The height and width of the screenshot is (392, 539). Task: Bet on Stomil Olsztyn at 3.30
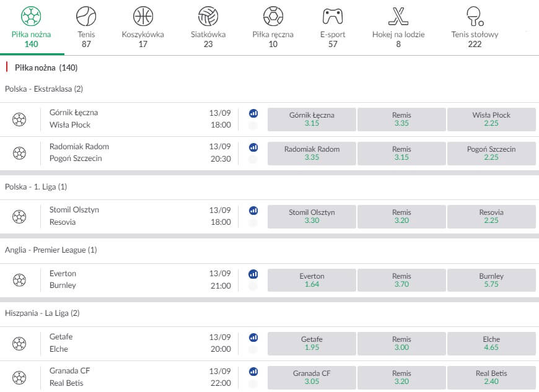[x=312, y=217]
